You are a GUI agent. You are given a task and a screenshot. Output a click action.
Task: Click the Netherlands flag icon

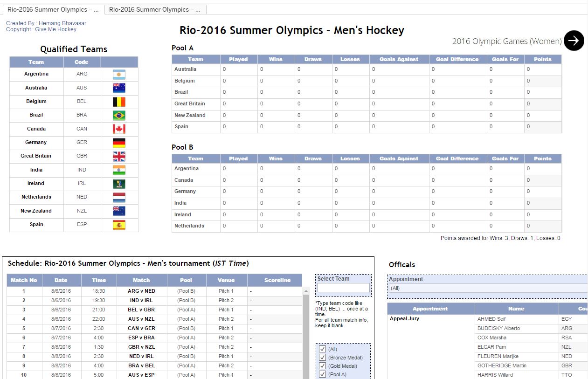point(119,197)
